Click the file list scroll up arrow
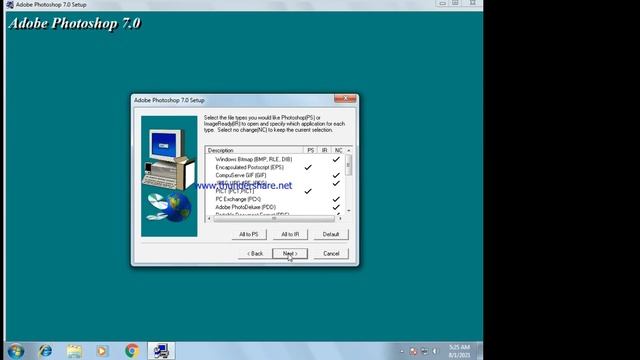This screenshot has height=360, width=640. (x=349, y=151)
